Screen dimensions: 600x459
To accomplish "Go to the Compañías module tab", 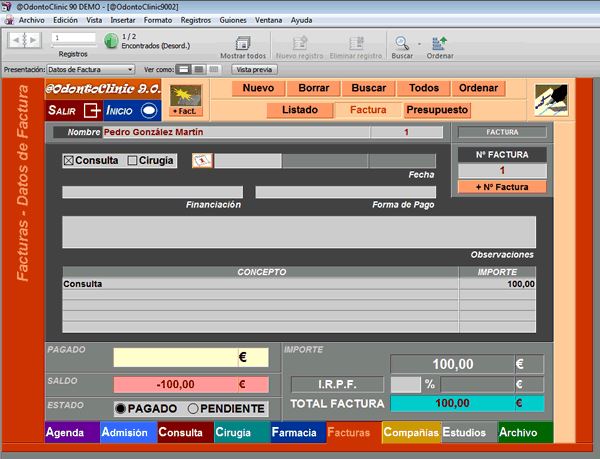I will pos(411,432).
